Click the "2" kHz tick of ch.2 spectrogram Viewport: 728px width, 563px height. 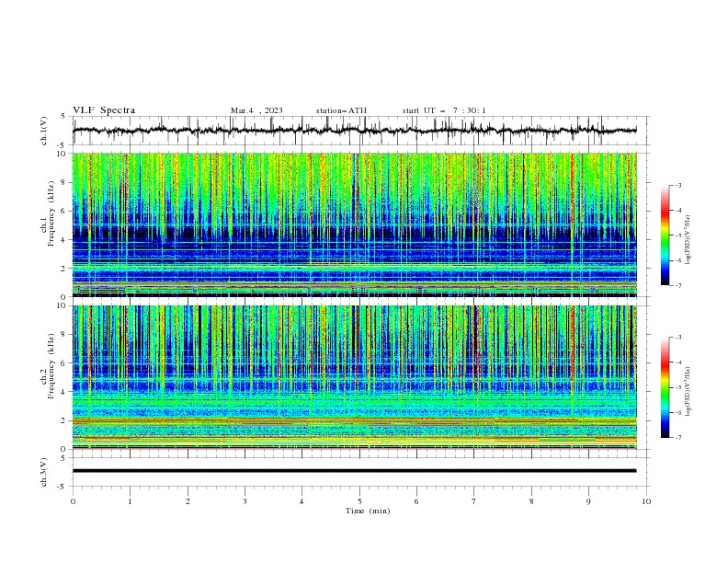click(64, 420)
